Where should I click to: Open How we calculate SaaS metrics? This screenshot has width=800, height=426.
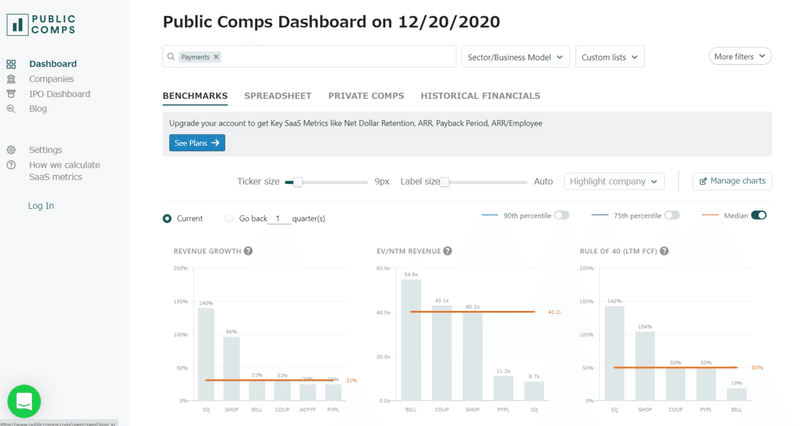[x=64, y=171]
